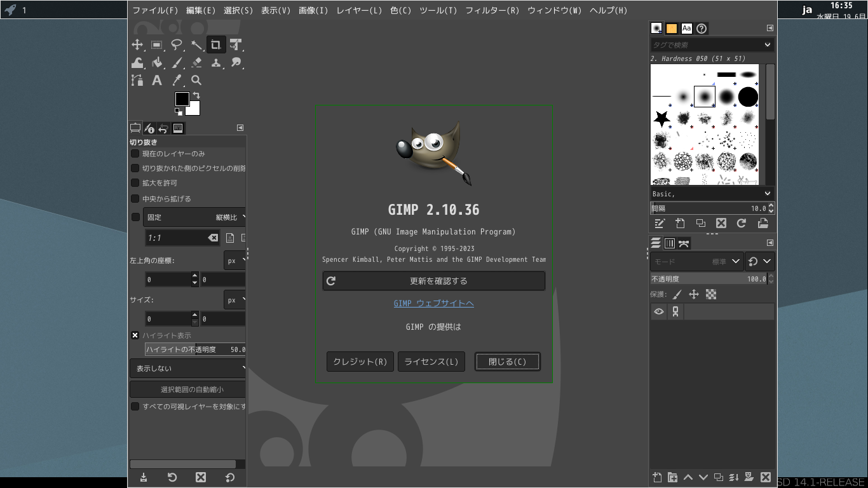Enable the 中央から拡げる checkbox
Image resolution: width=868 pixels, height=488 pixels.
click(135, 199)
